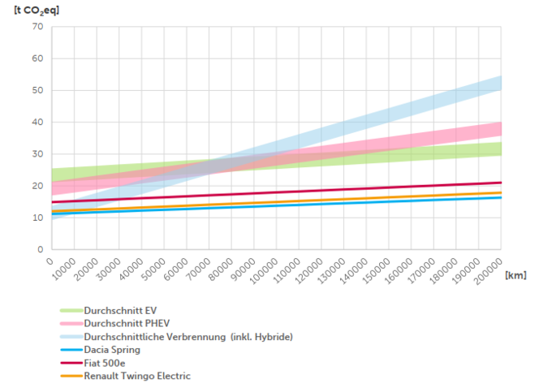Screen dimensions: 552x392
Task: Click the red Fiat 500e line in chart
Action: pyautogui.click(x=276, y=192)
